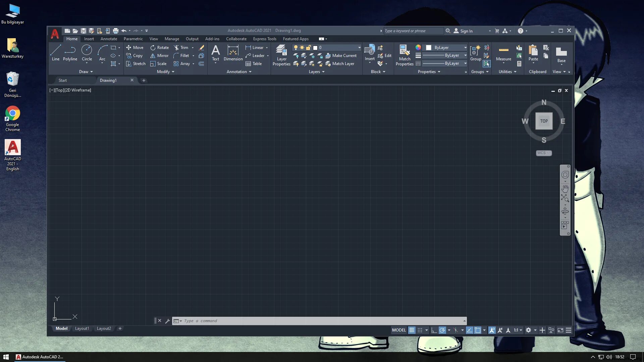Toggle ortho mode in status bar

[434, 330]
